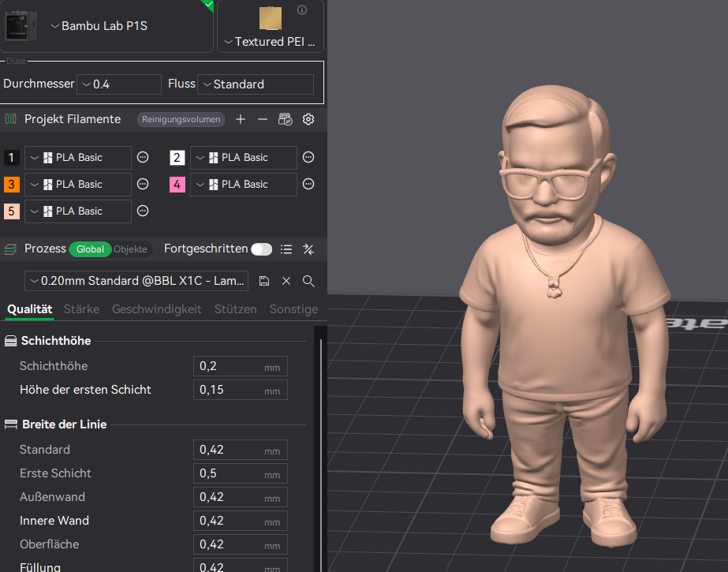Save the process preset with the disk icon

pyautogui.click(x=264, y=281)
